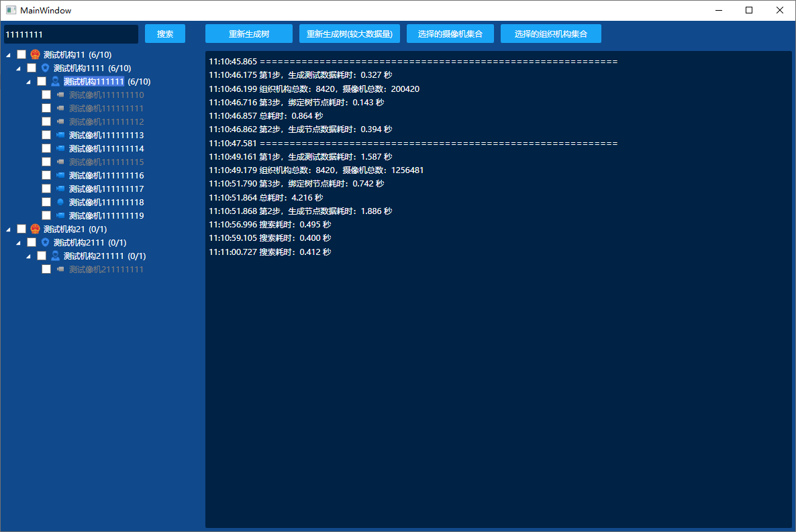Minimize the MainWindow window
Viewport: 796px width, 532px height.
click(719, 10)
